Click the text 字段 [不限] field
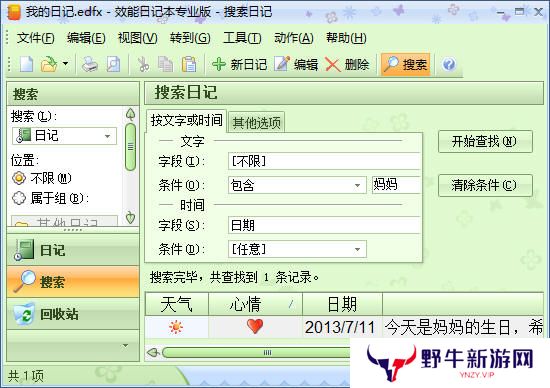 coord(324,161)
